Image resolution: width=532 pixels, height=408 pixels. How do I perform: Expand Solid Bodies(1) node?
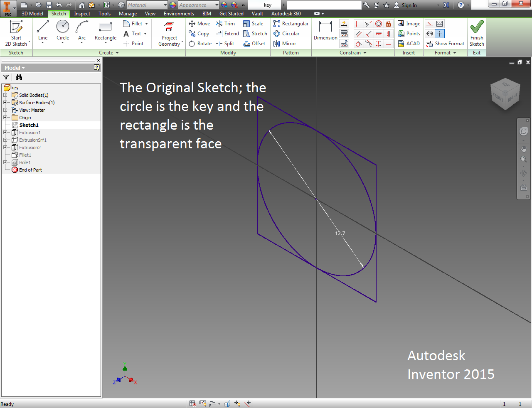click(x=5, y=95)
